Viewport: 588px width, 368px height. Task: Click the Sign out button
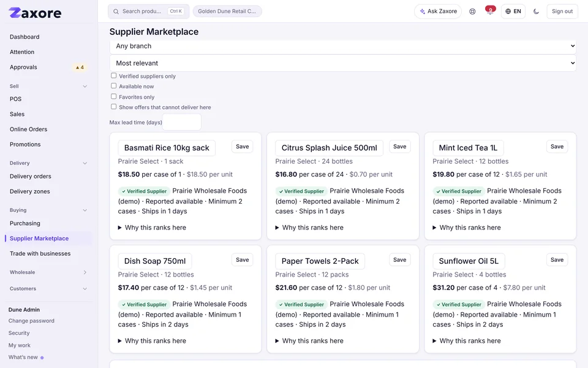(562, 11)
